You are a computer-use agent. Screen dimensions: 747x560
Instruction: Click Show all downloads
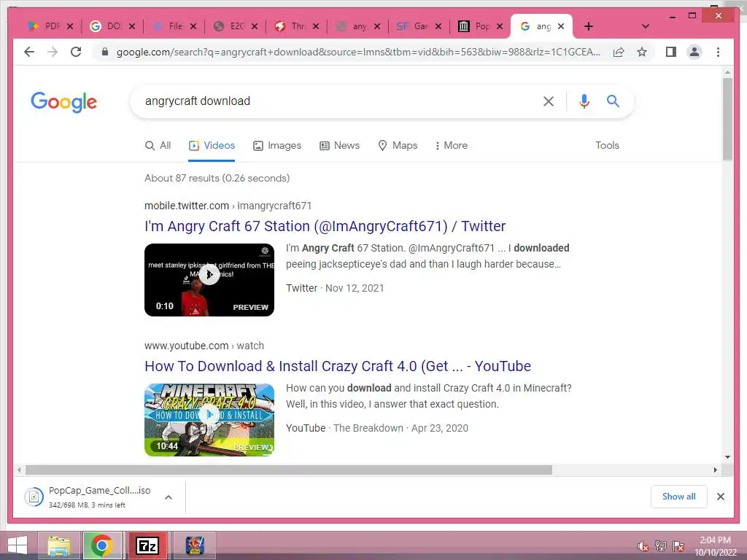click(x=679, y=496)
